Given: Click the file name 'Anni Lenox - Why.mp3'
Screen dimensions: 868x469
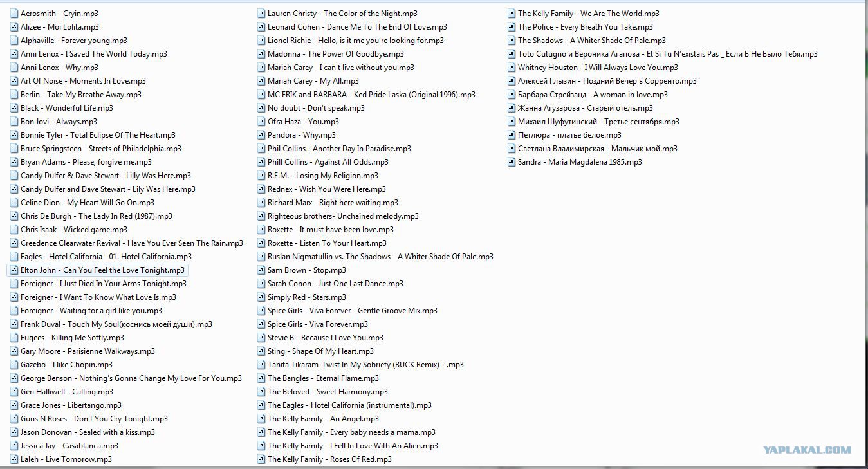Looking at the screenshot, I should 59,68.
